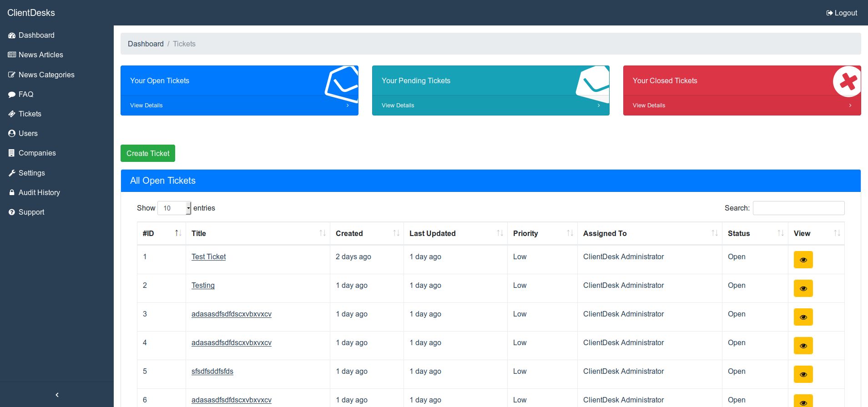Click the Tickets icon in sidebar

(12, 114)
